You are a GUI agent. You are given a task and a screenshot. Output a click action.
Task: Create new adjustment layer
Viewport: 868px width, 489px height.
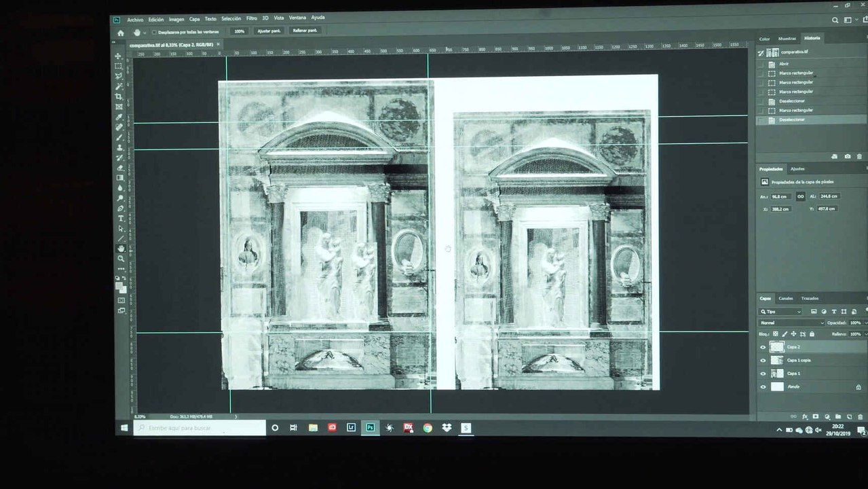tap(827, 416)
